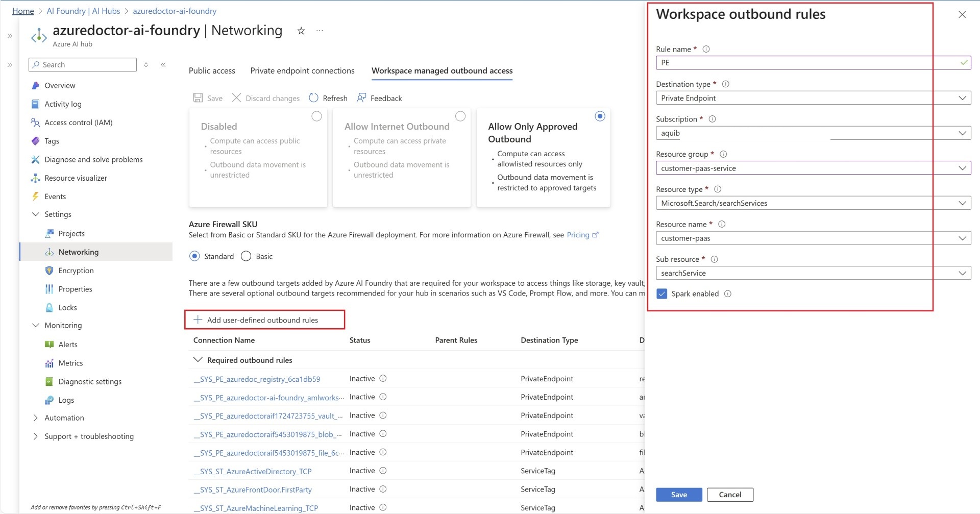Collapse the Settings section in sidebar
Screen dimensions: 980x514
(x=35, y=214)
